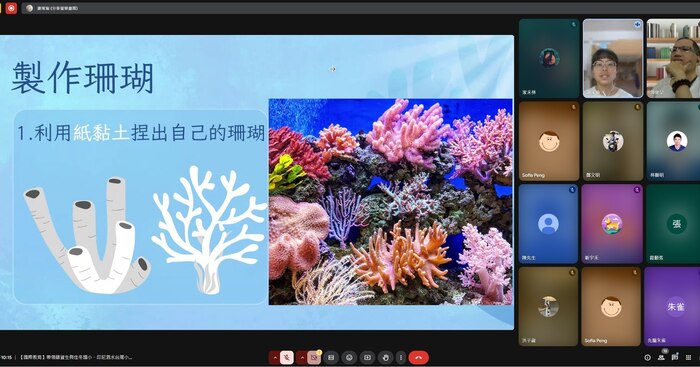Select the tile with corgi dog avatar
This screenshot has height=367, width=700.
tap(612, 224)
